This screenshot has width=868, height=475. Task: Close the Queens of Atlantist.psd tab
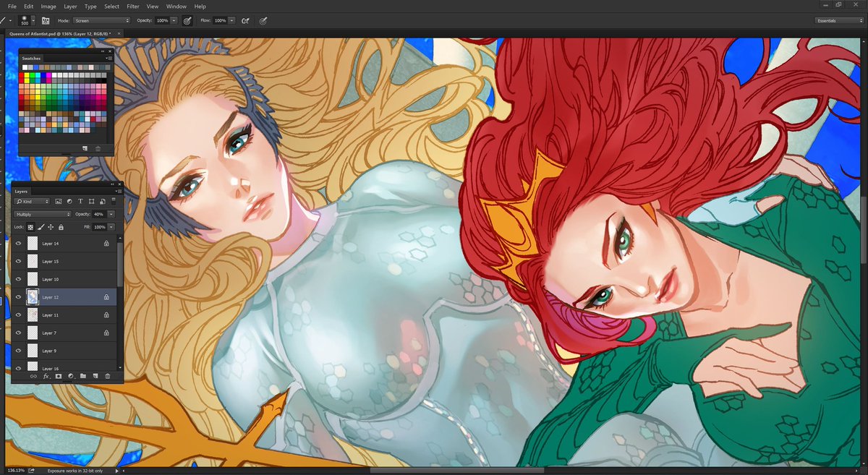(x=119, y=34)
